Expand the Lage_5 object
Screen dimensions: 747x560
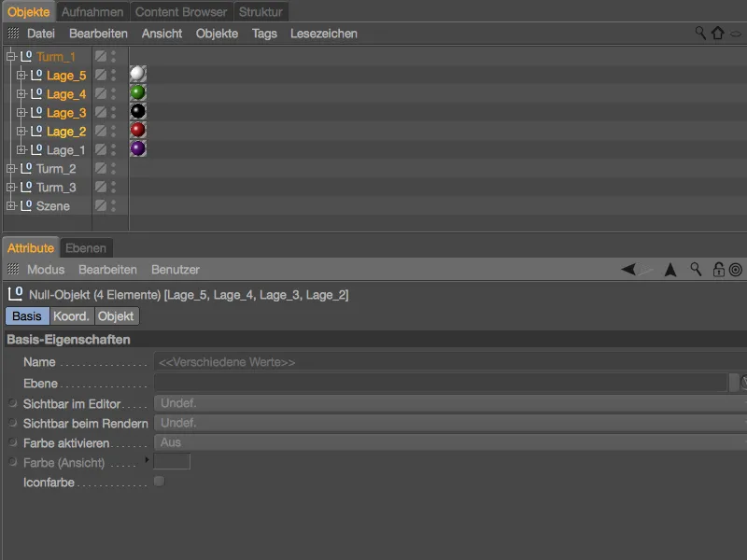tap(21, 76)
